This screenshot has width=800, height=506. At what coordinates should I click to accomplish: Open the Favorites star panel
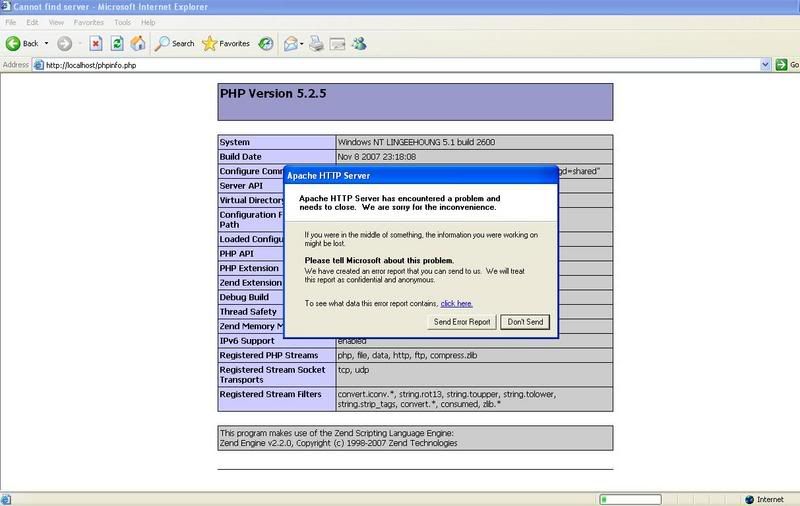[x=226, y=43]
